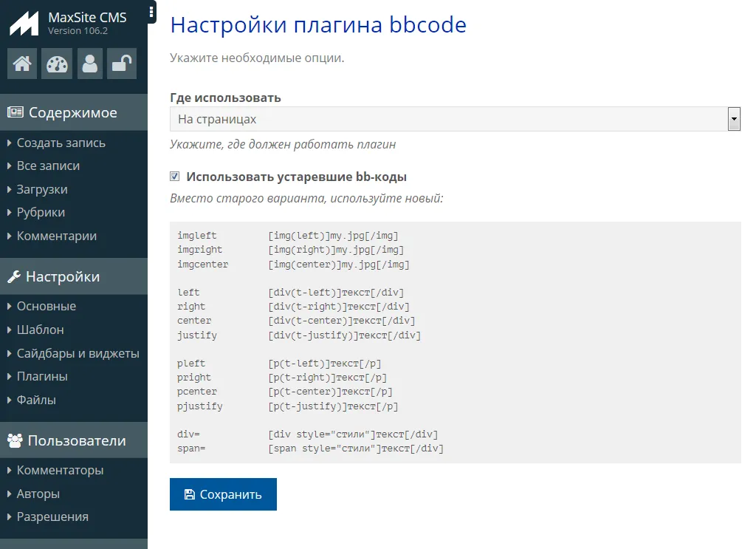Screen dimensions: 756x549
Task: Click the MaxSite CMS logo
Action: coord(24,23)
